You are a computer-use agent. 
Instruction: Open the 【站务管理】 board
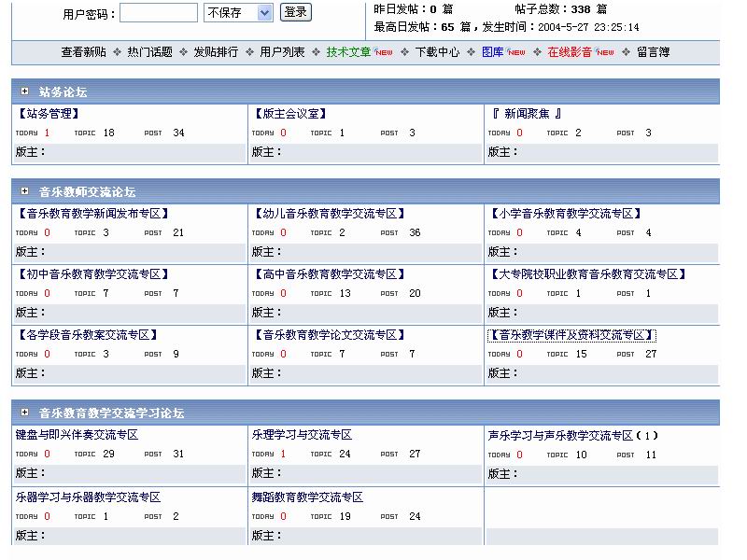pos(48,113)
